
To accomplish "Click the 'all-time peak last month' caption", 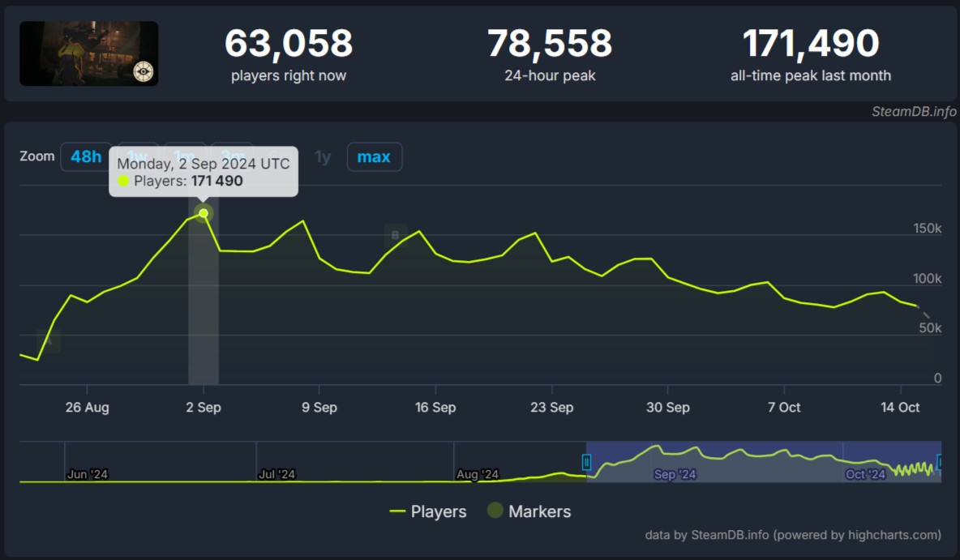I will tap(811, 75).
